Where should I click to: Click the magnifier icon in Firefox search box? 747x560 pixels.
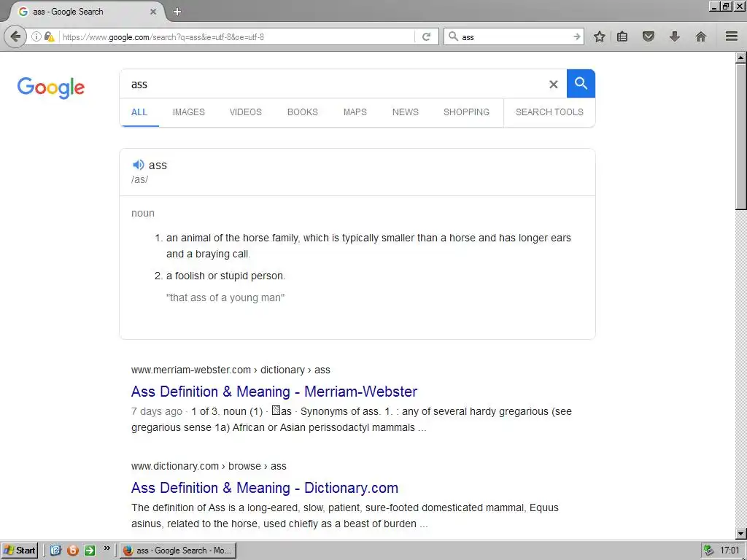(x=454, y=36)
